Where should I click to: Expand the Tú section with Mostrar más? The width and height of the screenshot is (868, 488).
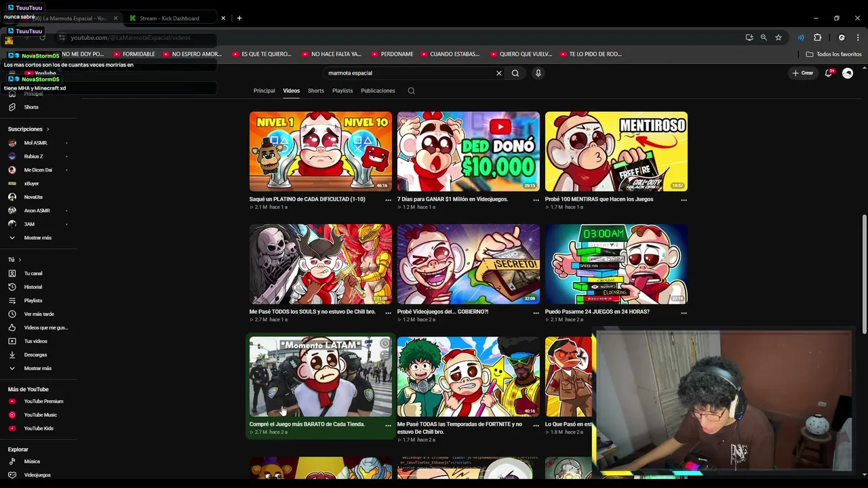38,368
